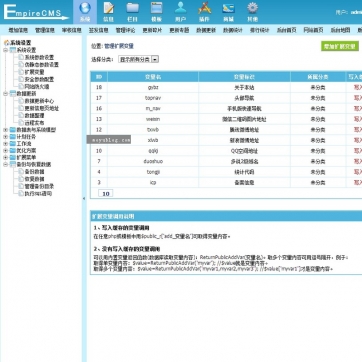
Task: Go to 签发信息 in shortcut bar
Action: (98, 30)
